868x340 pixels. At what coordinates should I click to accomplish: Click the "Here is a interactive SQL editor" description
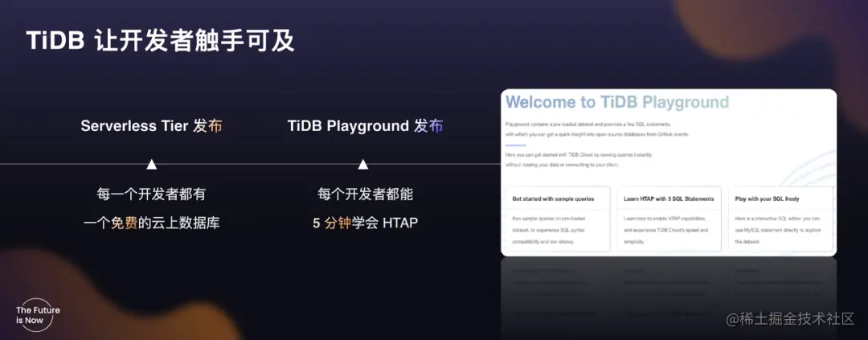pos(778,230)
